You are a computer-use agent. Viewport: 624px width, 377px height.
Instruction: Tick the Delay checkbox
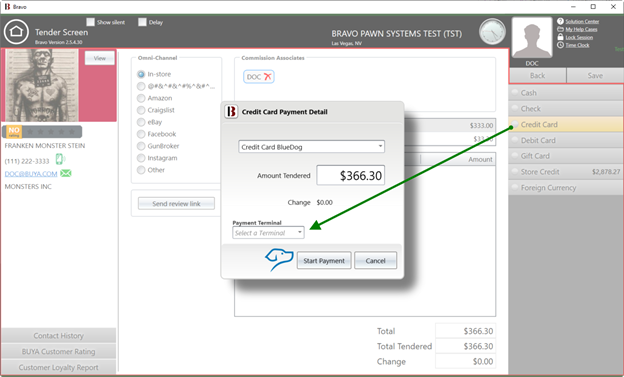[x=142, y=22]
